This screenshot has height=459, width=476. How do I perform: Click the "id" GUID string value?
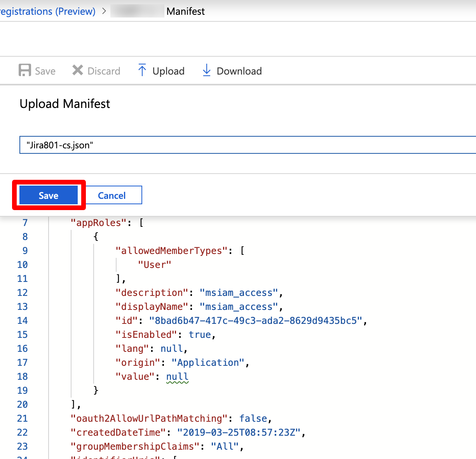coord(256,321)
